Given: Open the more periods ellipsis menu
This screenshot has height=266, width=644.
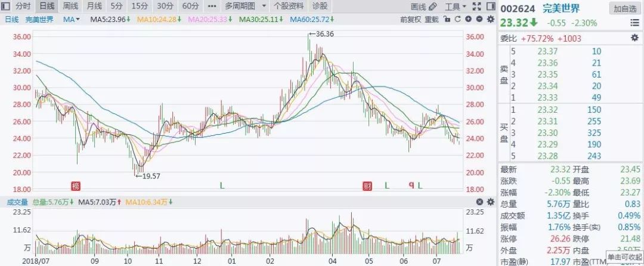Looking at the screenshot, I should pyautogui.click(x=212, y=6).
